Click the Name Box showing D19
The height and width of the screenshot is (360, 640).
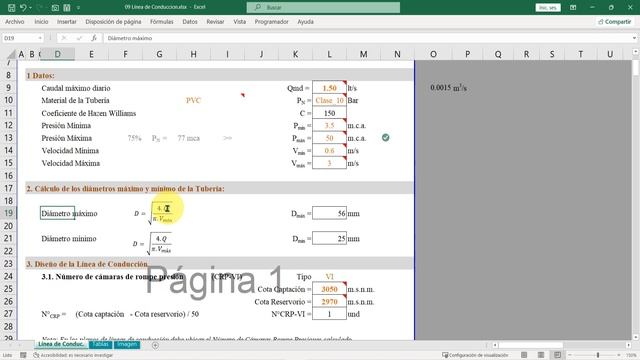point(20,38)
